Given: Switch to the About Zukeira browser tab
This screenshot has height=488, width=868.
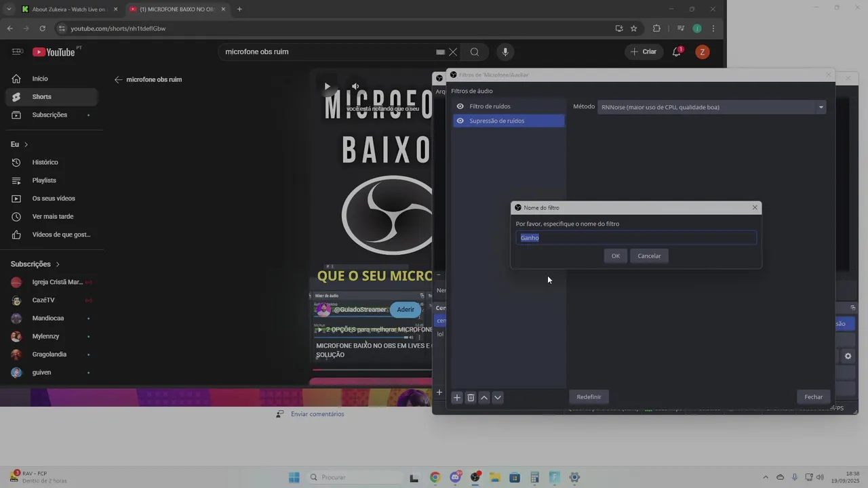Looking at the screenshot, I should pos(69,9).
